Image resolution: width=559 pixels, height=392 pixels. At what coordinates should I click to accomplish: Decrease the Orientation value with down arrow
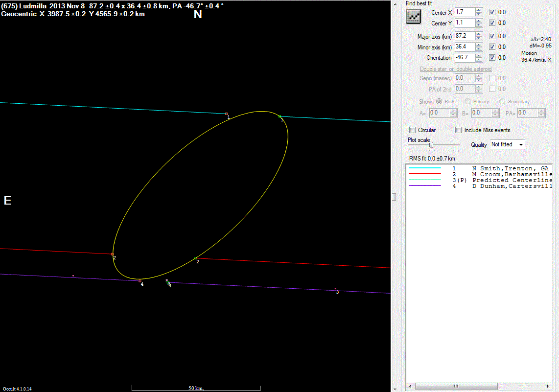click(x=479, y=60)
